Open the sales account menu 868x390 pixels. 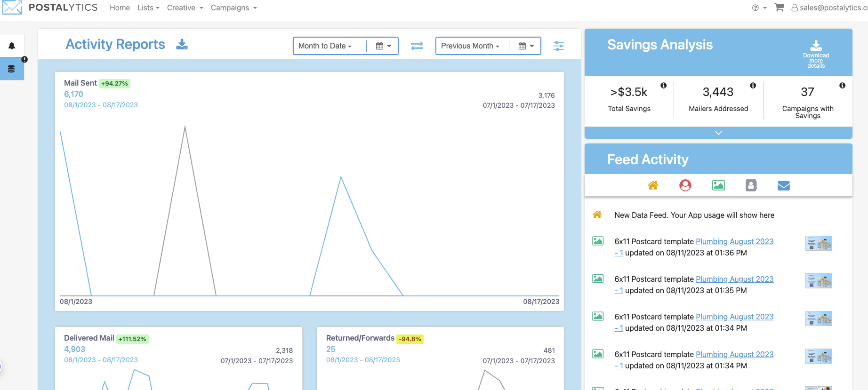[x=828, y=8]
